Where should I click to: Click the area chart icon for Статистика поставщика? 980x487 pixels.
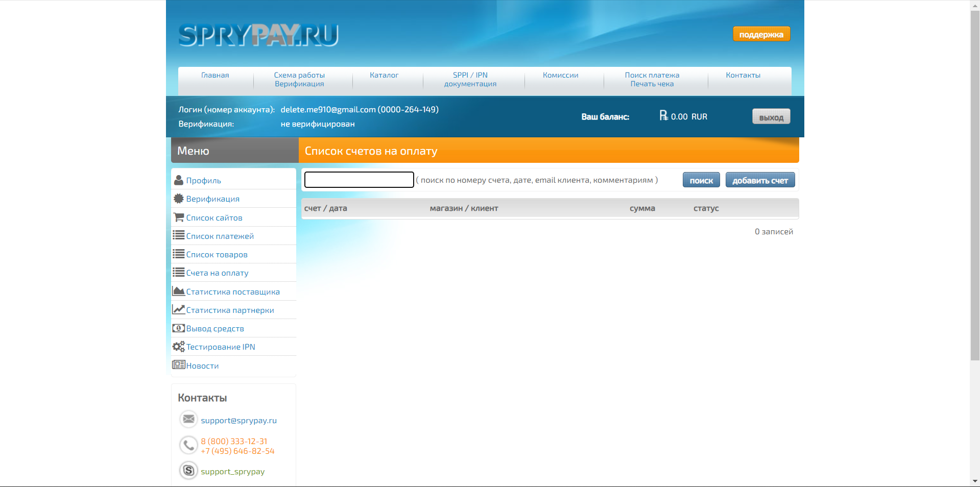(179, 291)
